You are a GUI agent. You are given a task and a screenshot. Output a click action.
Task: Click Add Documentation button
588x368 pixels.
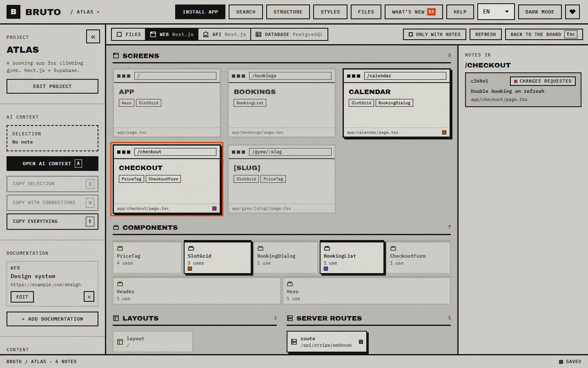(52, 319)
